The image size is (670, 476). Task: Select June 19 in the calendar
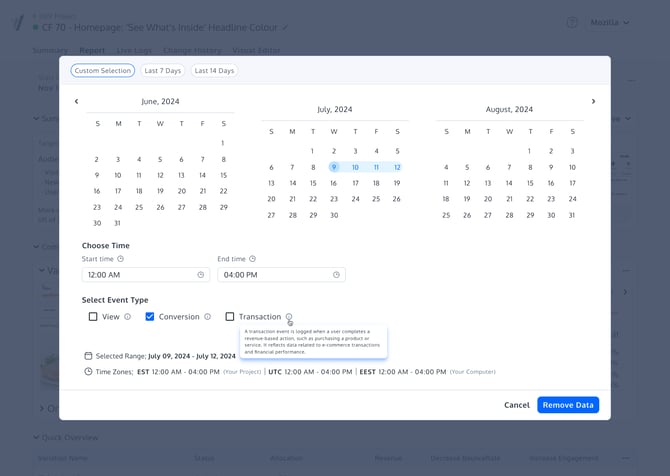(160, 191)
